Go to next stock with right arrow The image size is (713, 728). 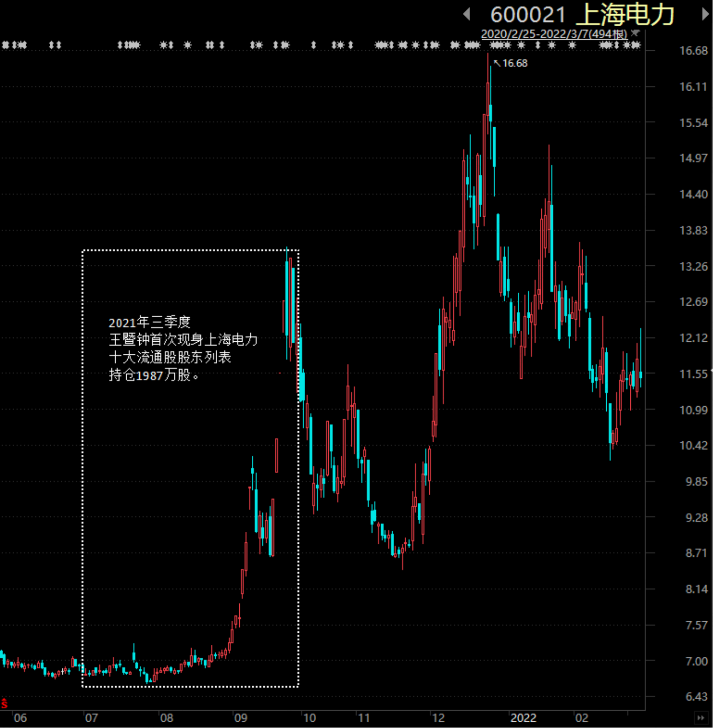click(705, 14)
